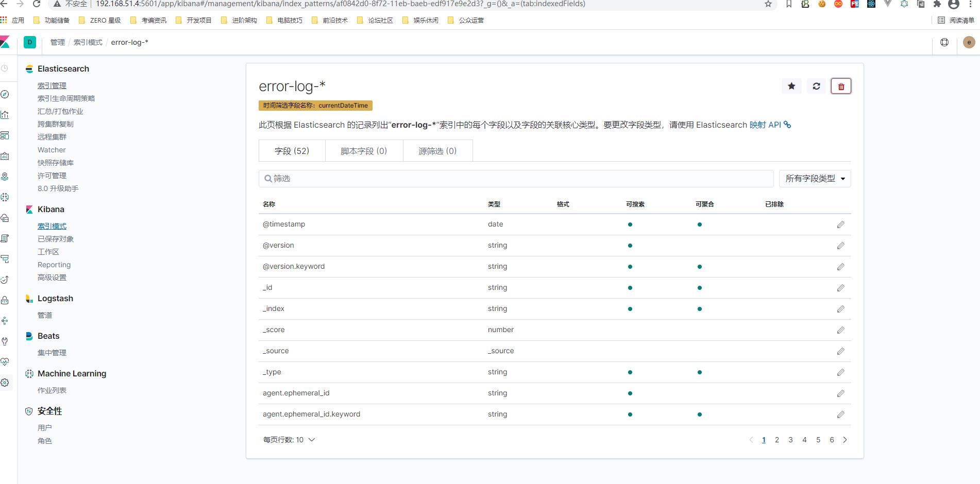Edit the _type field pencil icon
Screen dimensions: 980x484
tap(840, 372)
